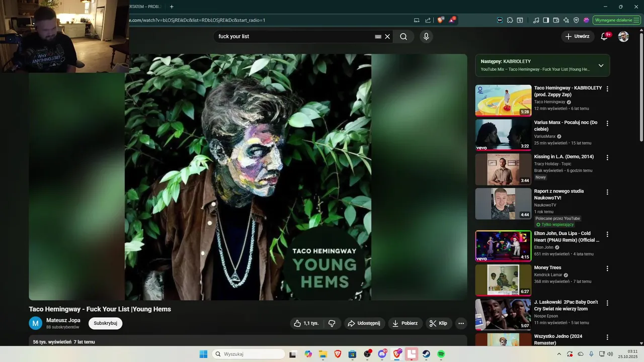
Task: Open the volume speaker tray icon
Action: click(x=610, y=354)
